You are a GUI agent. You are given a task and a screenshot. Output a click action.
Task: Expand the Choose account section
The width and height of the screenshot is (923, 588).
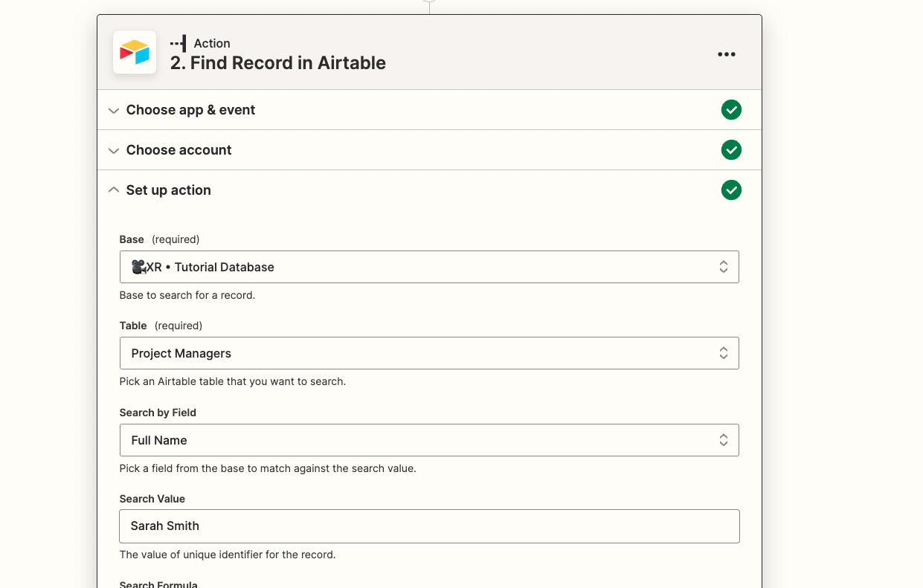tap(429, 150)
